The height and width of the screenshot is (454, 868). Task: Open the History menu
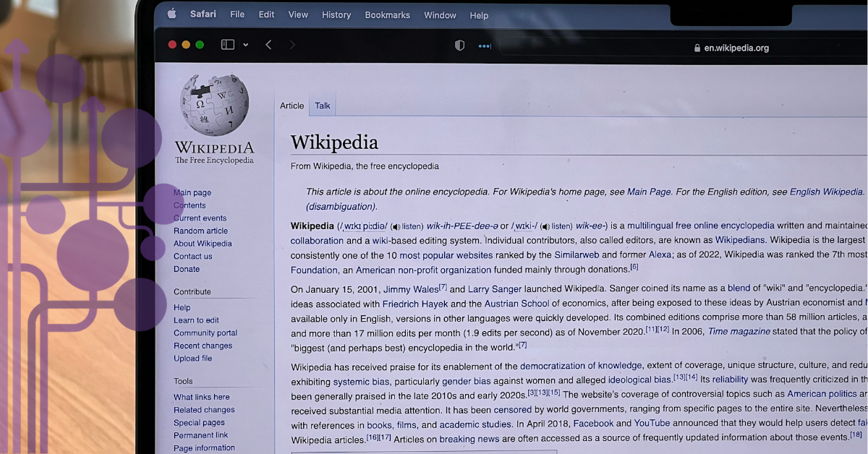tap(336, 14)
